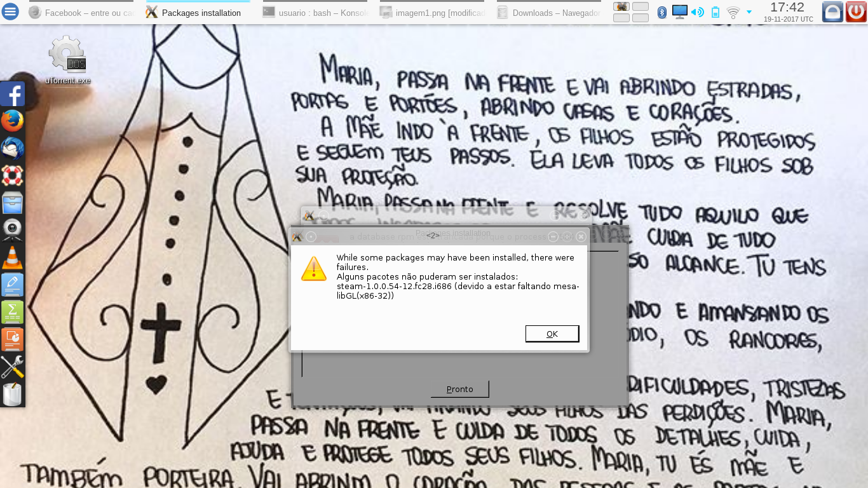
Task: Click the Bluetooth tray icon
Action: coord(662,12)
